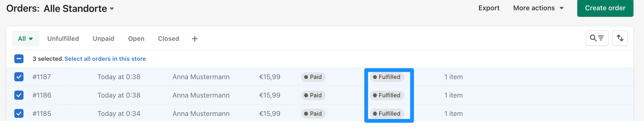Click Select all orders in this store
This screenshot has width=644, height=134.
point(105,59)
